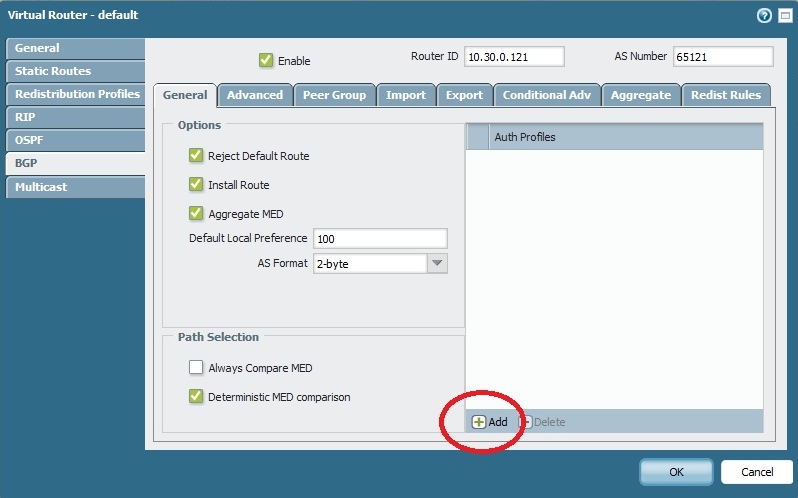The height and width of the screenshot is (498, 798).
Task: Open Redistribution Profiles in sidebar
Action: click(x=76, y=94)
